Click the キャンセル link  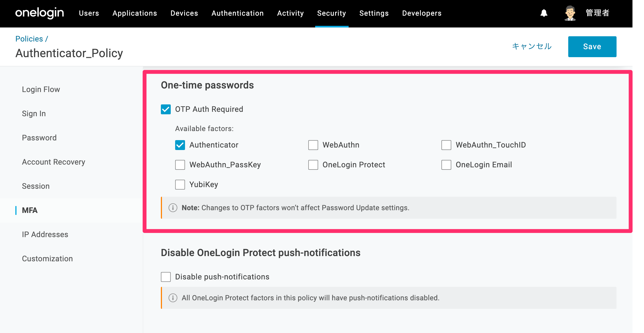532,46
